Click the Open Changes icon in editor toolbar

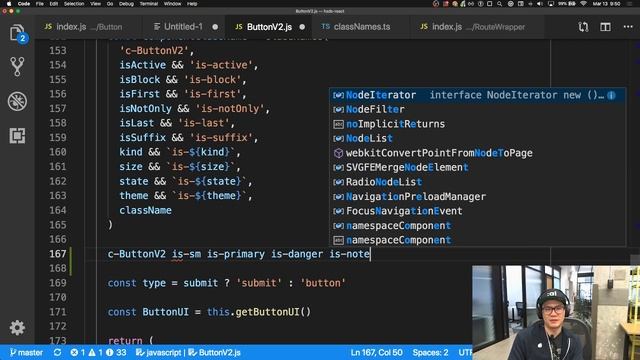tap(583, 27)
